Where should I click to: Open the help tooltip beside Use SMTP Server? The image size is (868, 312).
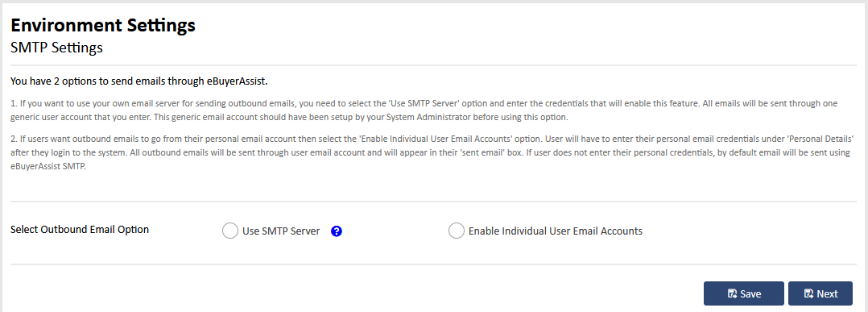point(336,231)
